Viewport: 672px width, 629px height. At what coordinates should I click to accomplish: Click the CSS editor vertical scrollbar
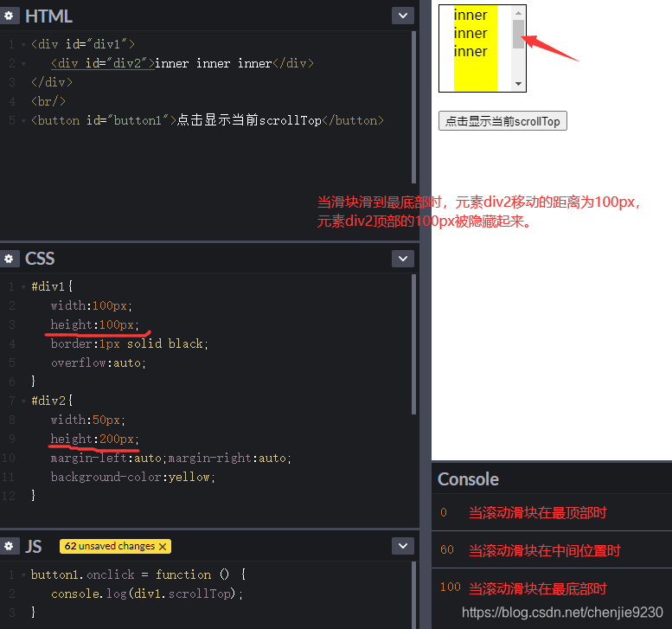(413, 344)
